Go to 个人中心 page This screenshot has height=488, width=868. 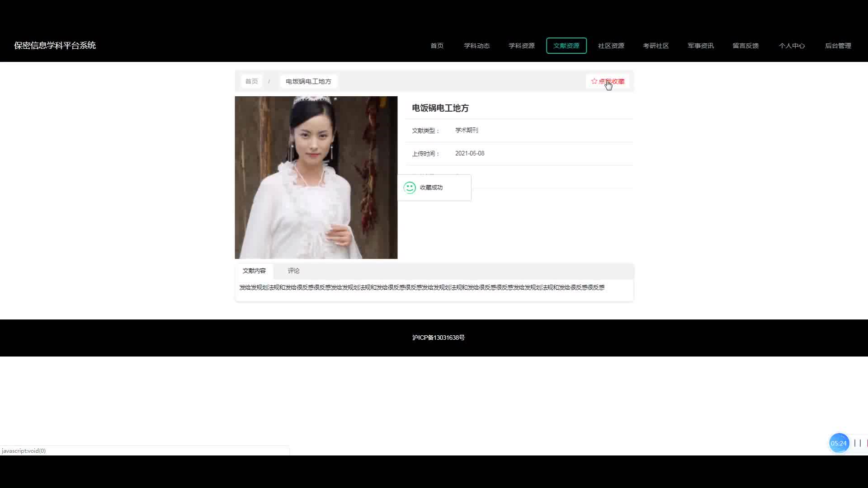point(792,46)
